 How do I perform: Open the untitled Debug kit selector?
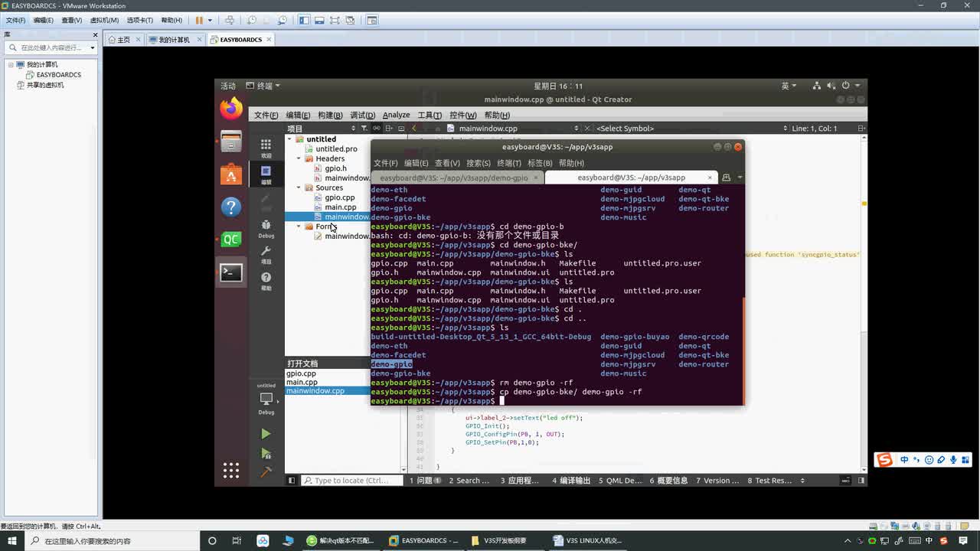click(x=266, y=399)
